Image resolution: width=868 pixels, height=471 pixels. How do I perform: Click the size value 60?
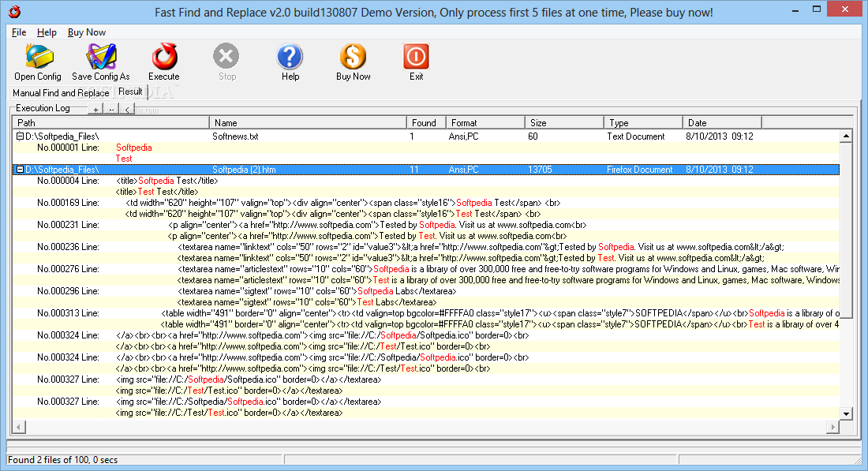click(x=533, y=136)
